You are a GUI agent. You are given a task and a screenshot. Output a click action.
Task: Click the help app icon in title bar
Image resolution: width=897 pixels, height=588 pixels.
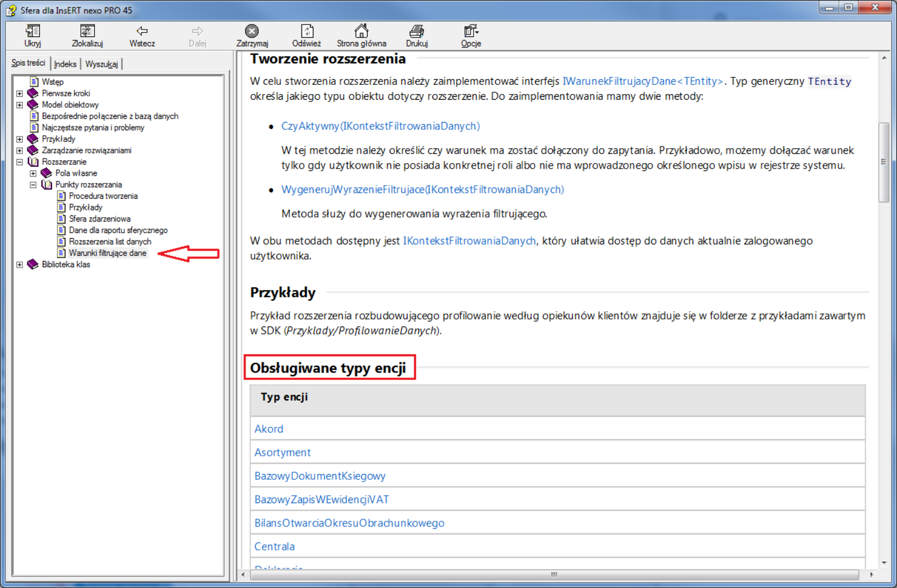click(11, 10)
